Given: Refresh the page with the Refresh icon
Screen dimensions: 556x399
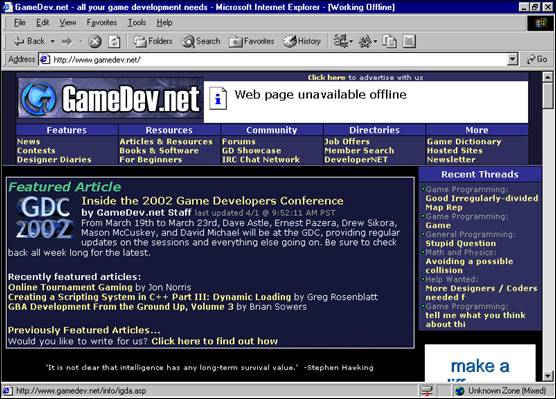Looking at the screenshot, I should 114,41.
